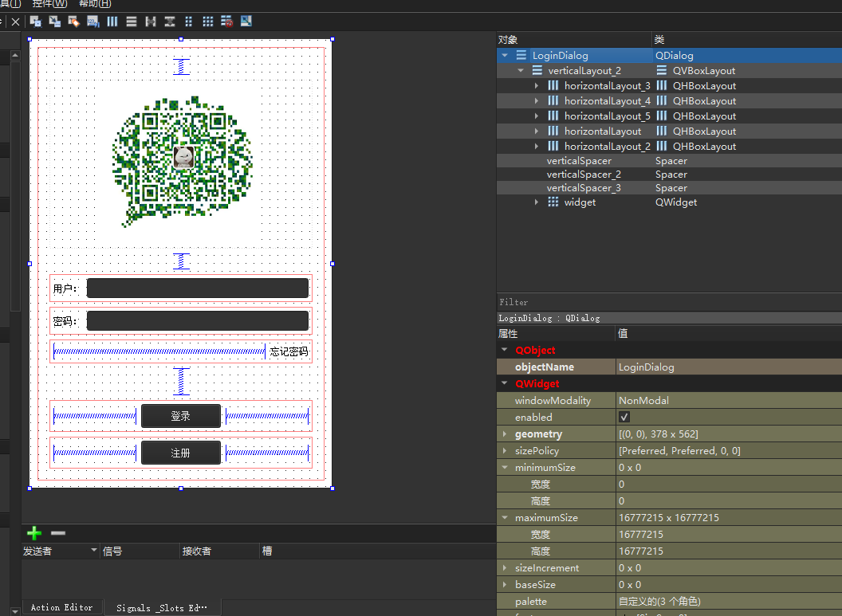Collapse the minimumSize property
842x616 pixels.
504,467
